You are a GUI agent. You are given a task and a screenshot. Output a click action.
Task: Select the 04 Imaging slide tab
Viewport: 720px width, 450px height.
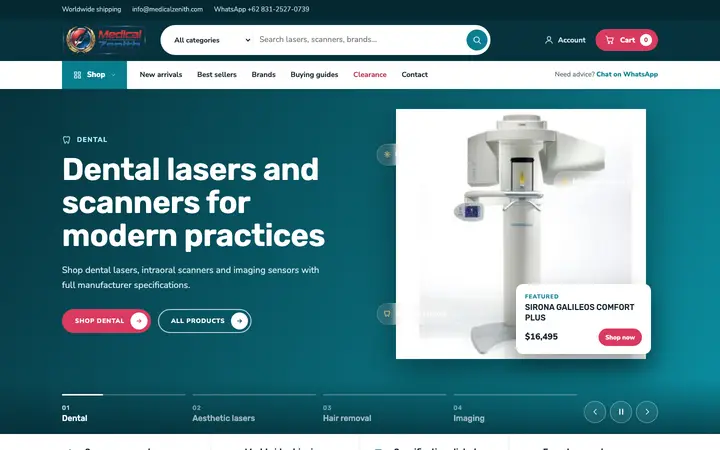515,409
